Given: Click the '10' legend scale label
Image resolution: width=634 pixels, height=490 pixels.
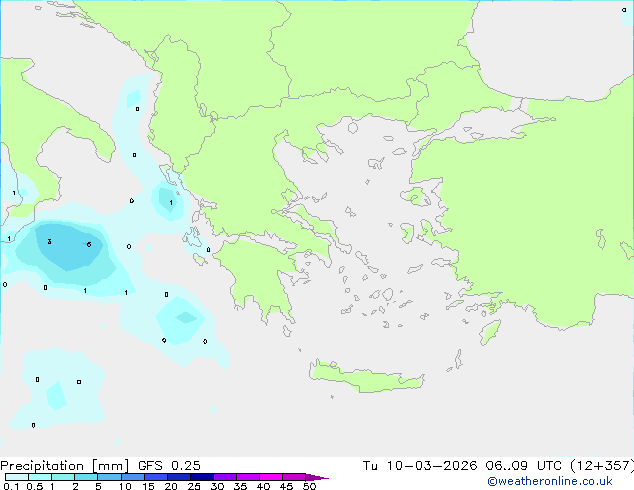Looking at the screenshot, I should click(125, 486).
